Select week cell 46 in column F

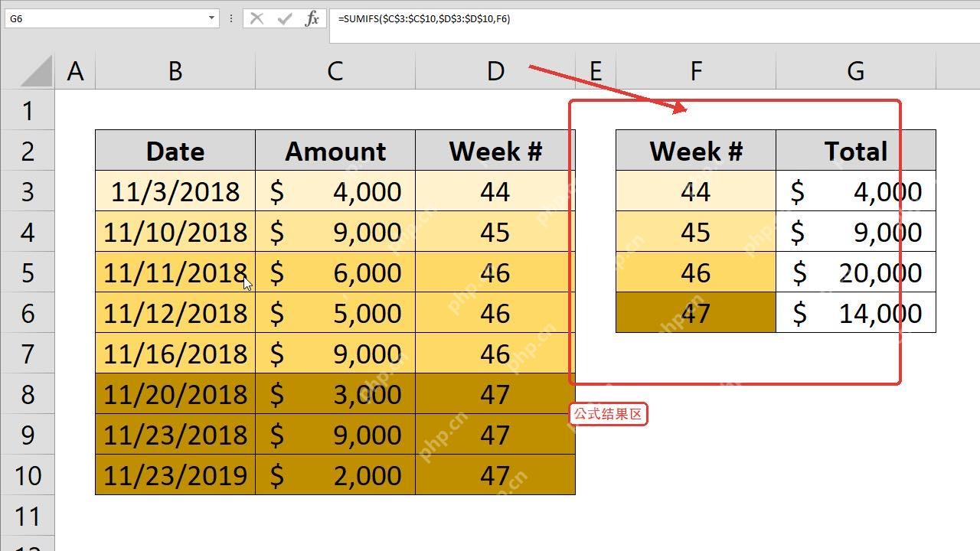(696, 272)
